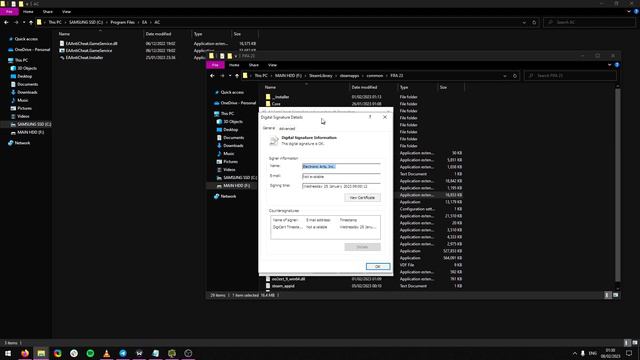Image resolution: width=640 pixels, height=360 pixels.
Task: Click steamapps in FIFA 23 address bar
Action: click(349, 76)
